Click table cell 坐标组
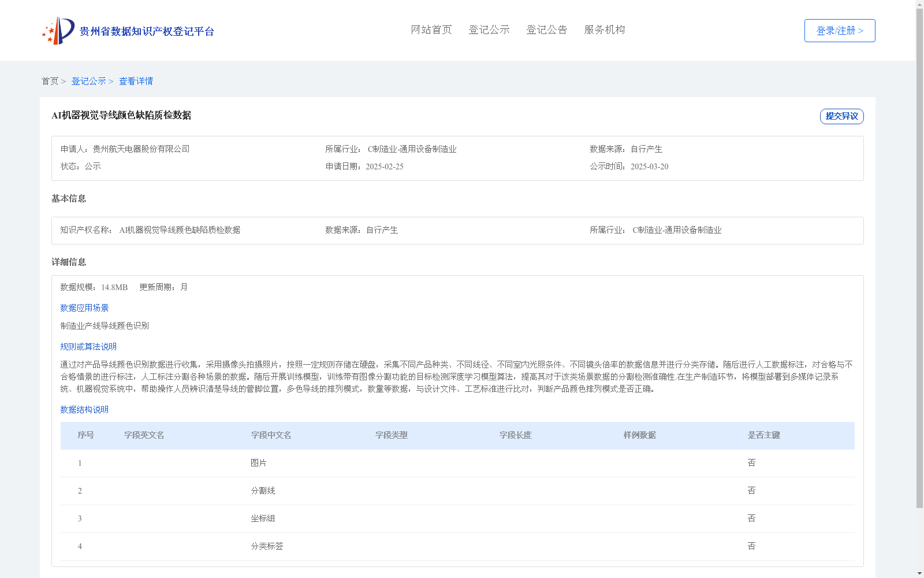Viewport: 924px width, 578px height. [263, 518]
